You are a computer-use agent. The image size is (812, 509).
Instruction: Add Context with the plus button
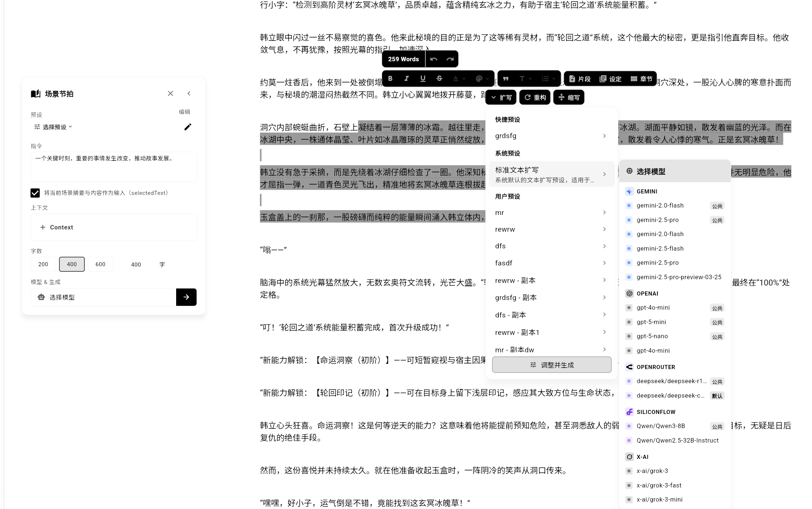[x=56, y=227]
